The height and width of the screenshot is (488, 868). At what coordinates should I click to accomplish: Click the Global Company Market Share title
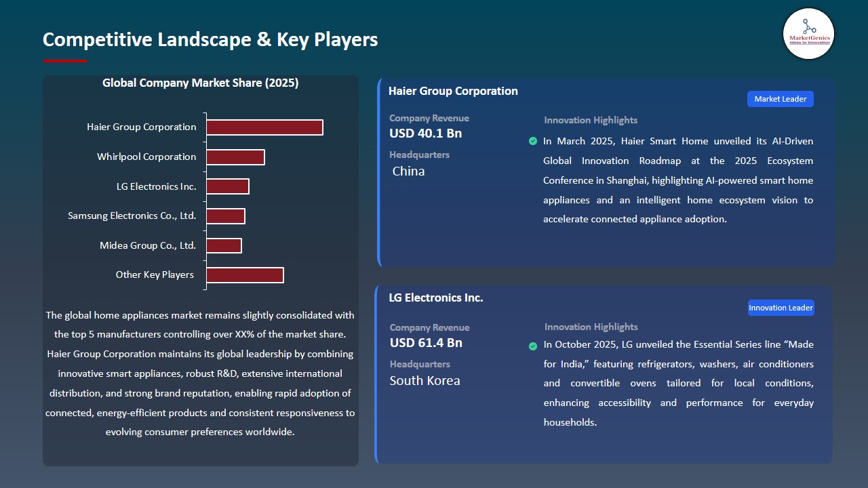(200, 83)
